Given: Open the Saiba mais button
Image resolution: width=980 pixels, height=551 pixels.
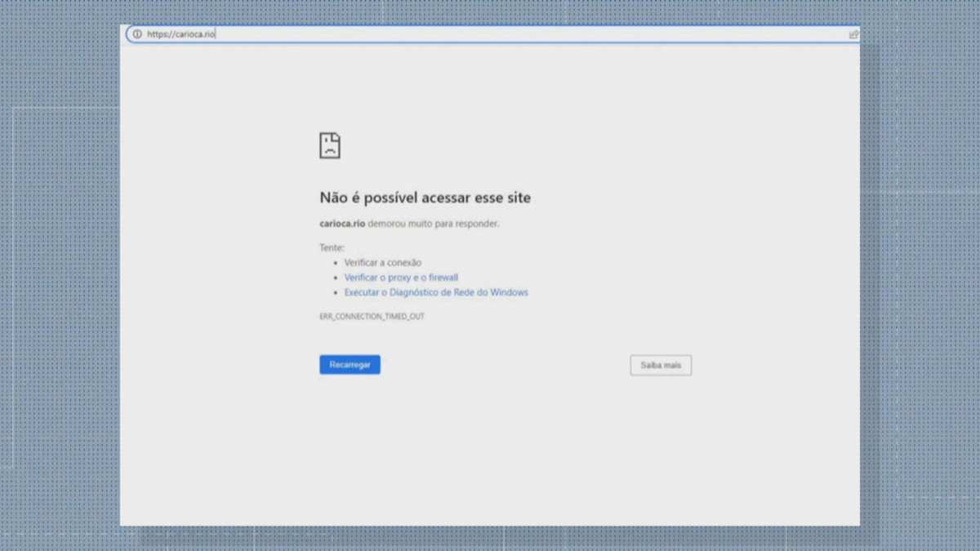Looking at the screenshot, I should [x=661, y=365].
